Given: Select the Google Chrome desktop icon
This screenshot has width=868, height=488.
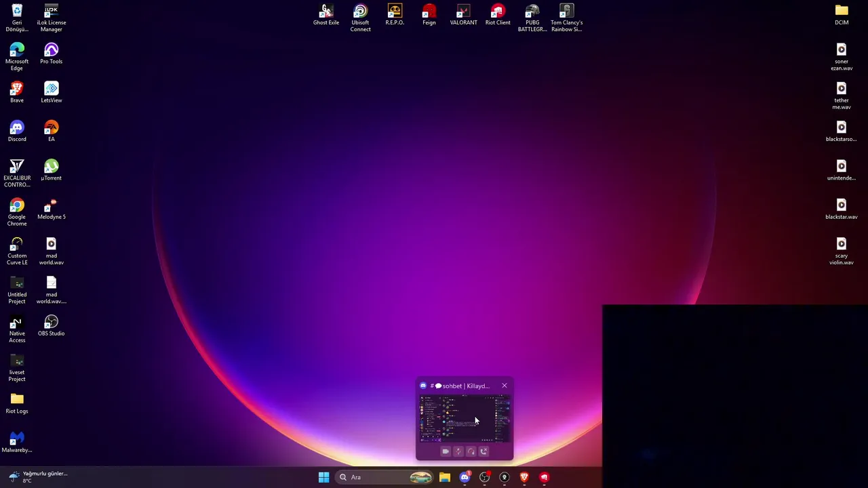Looking at the screenshot, I should (17, 212).
